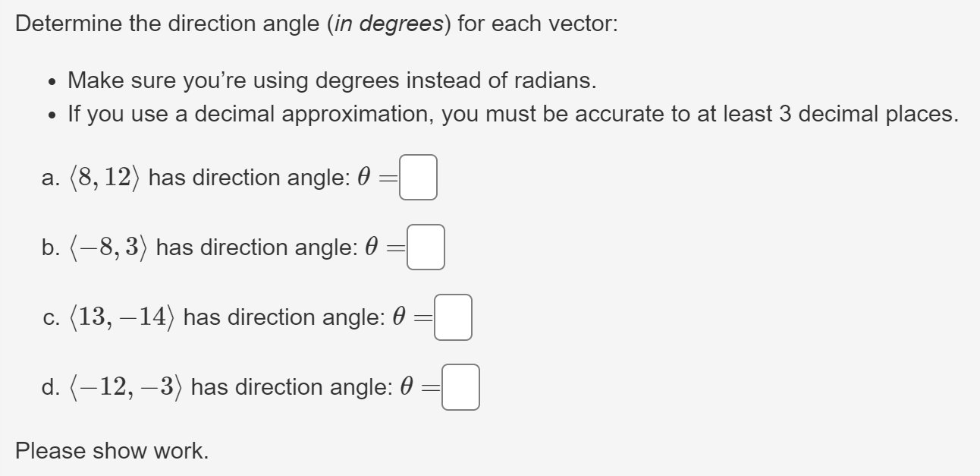Click the "Make sure you're using degrees" bullet

point(329,80)
